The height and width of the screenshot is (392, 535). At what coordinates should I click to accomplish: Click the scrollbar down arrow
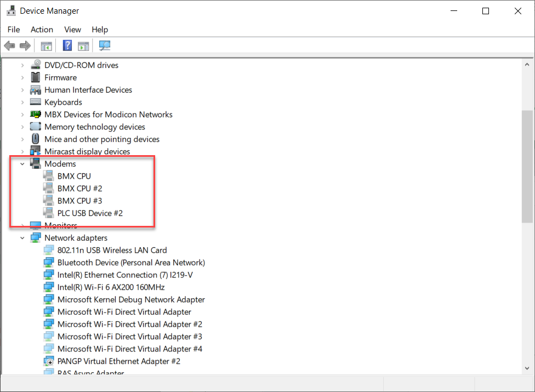[x=527, y=368]
